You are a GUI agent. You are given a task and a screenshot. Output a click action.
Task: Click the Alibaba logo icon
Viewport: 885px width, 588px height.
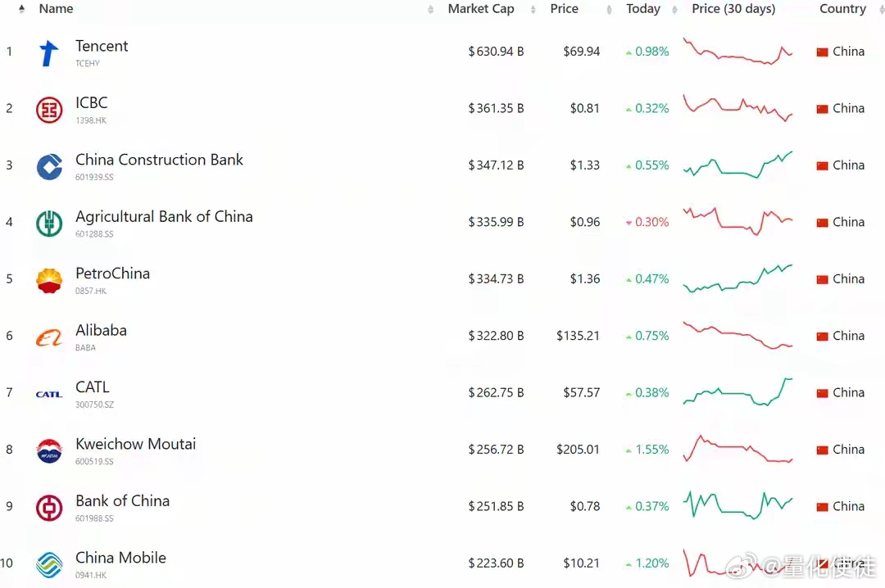coord(49,337)
